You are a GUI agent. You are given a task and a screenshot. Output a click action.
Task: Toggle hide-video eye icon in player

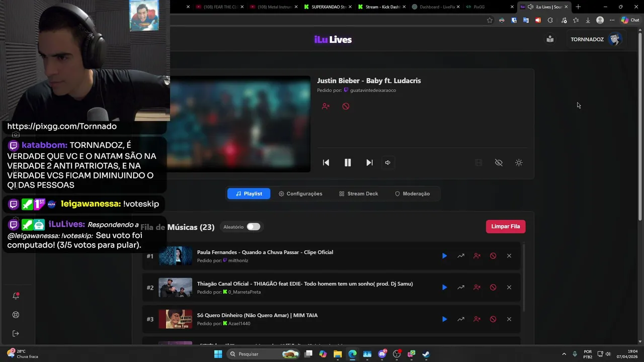click(499, 162)
